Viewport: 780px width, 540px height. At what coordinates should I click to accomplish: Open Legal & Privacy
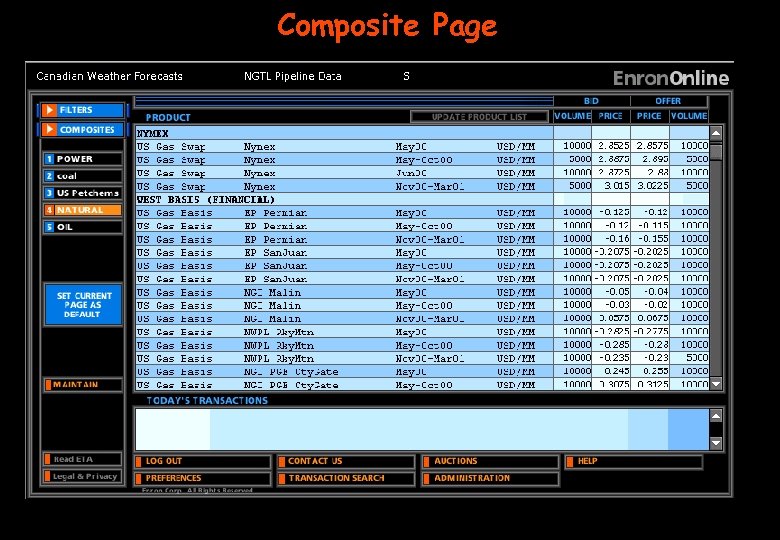pos(83,476)
